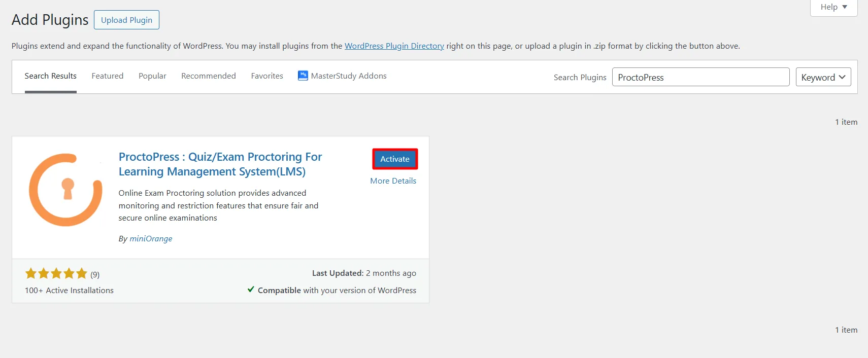
Task: Open More Details for ProctoPress
Action: pyautogui.click(x=393, y=181)
